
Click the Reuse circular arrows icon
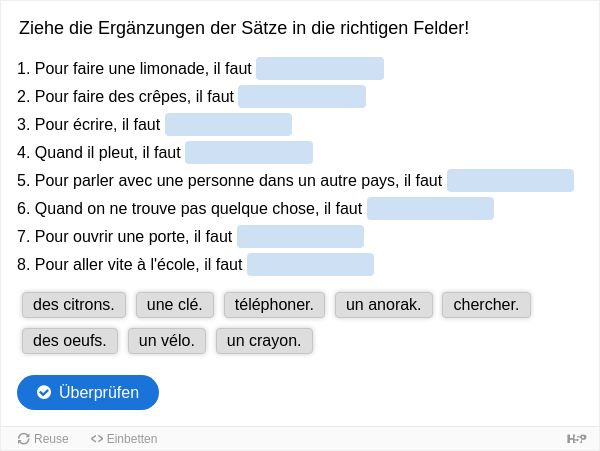pyautogui.click(x=24, y=439)
